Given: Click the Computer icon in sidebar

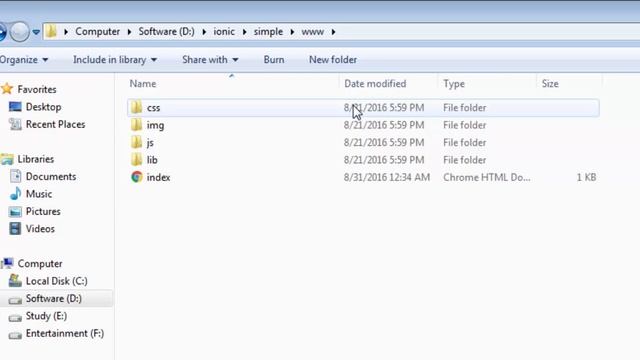Looking at the screenshot, I should (7, 263).
